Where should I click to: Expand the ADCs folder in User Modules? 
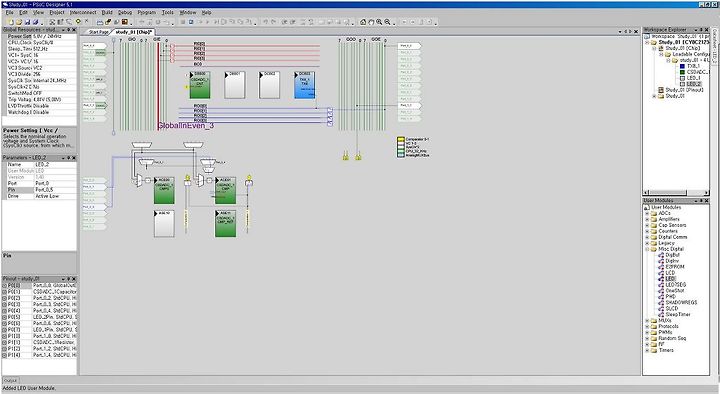pos(647,213)
